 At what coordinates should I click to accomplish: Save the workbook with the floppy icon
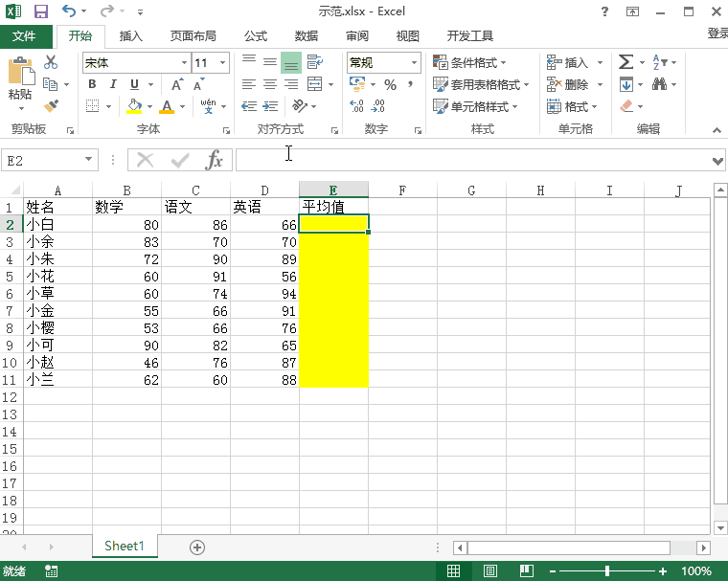[41, 11]
